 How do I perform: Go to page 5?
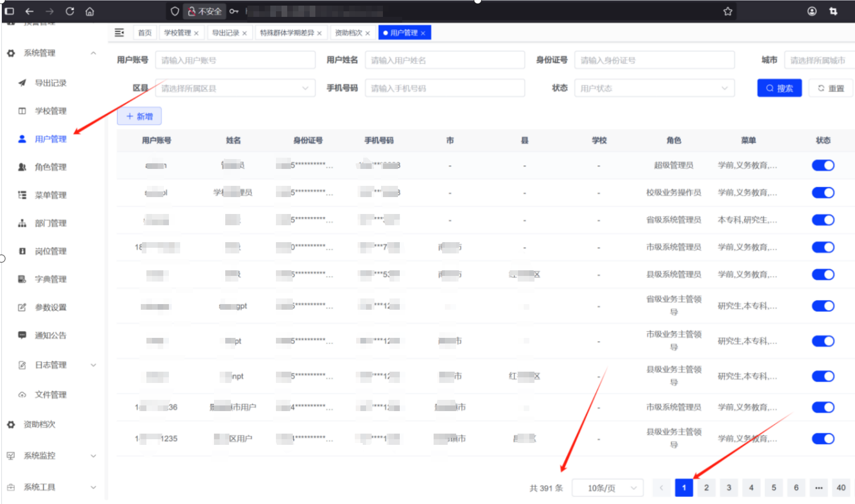pos(774,488)
